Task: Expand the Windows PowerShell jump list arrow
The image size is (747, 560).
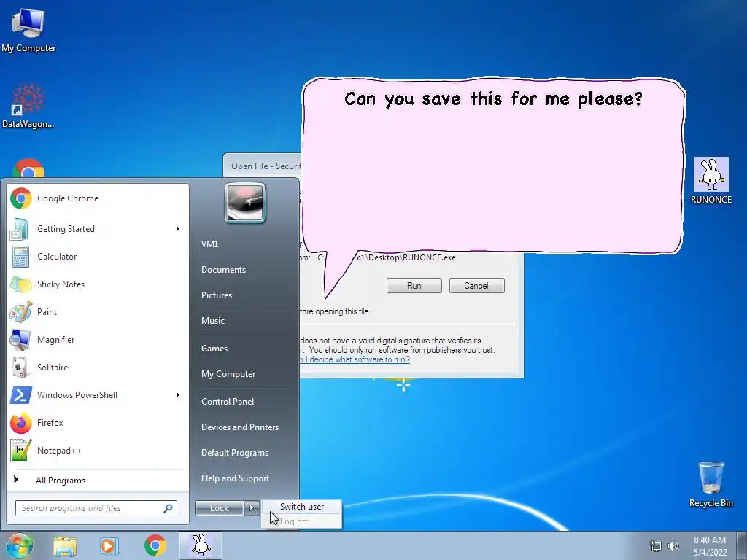Action: [x=178, y=394]
